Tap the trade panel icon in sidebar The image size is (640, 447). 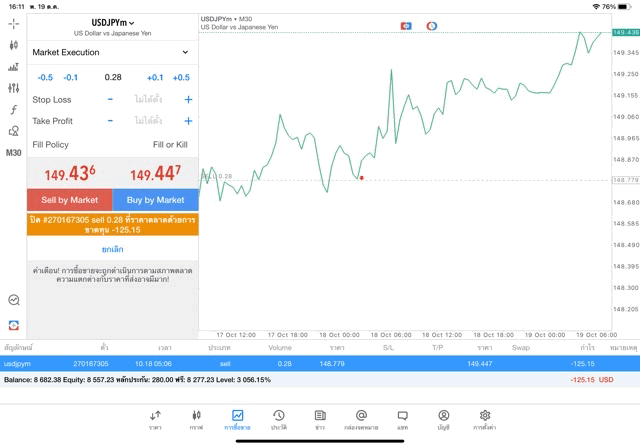14,325
